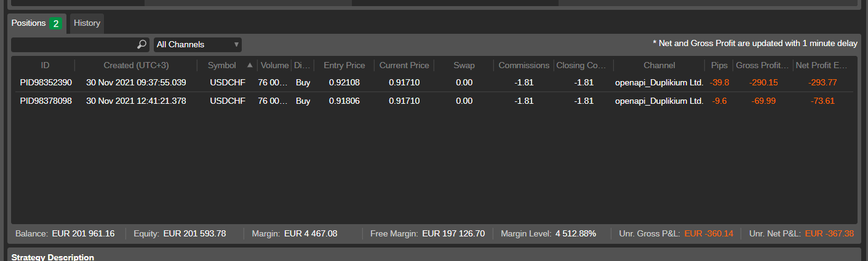868x261 pixels.
Task: Click the magnifier search icon
Action: point(141,44)
